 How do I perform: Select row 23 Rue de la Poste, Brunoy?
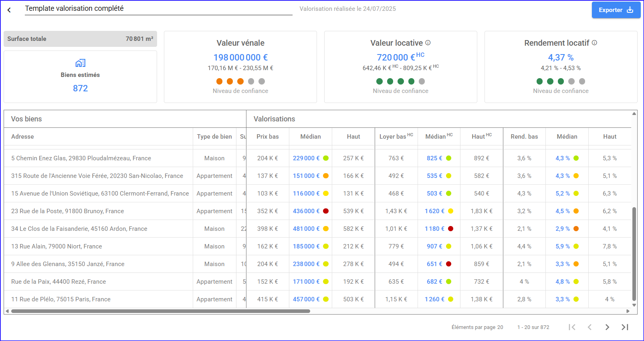pyautogui.click(x=317, y=211)
